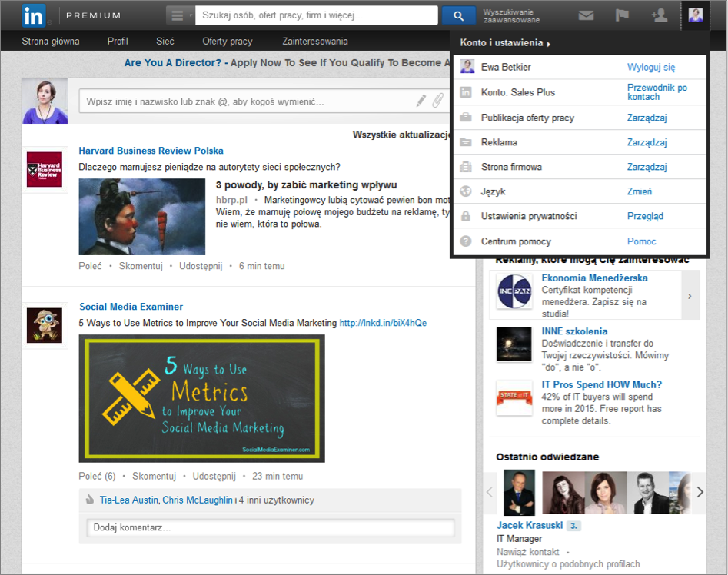
Task: Open the notifications flag icon
Action: [x=622, y=15]
